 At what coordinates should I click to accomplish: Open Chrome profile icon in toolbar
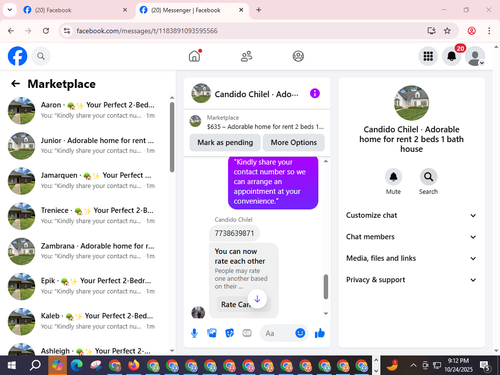(x=471, y=31)
